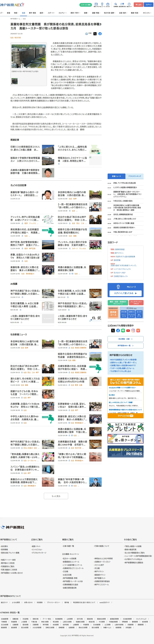Screen dimensions: 154x644
Task: Expand the スポーツ navigation dropdown
Action: point(51,13)
